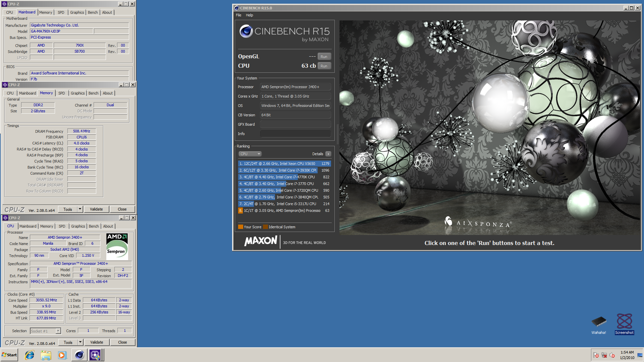
Task: Select ranking row Intel Core i5-3317U
Action: click(x=284, y=204)
